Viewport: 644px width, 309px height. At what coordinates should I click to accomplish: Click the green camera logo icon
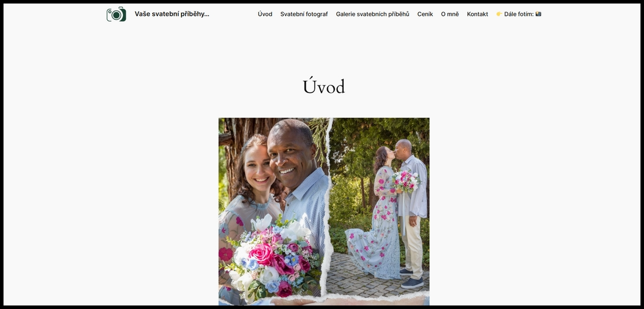(117, 15)
